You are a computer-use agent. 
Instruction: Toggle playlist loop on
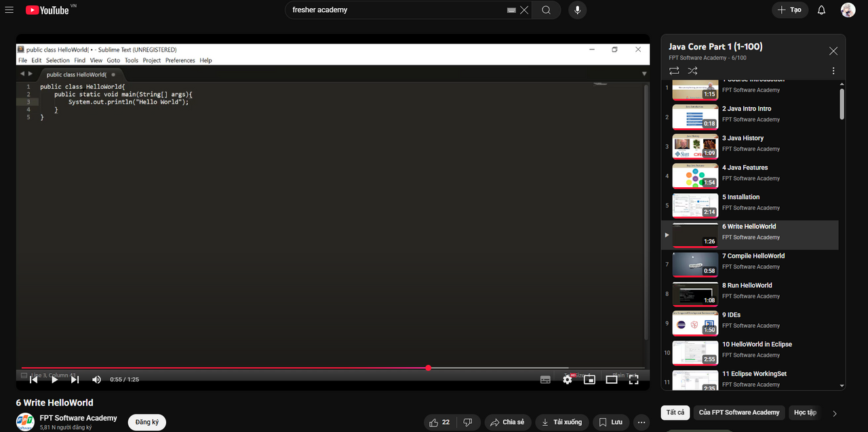coord(673,71)
